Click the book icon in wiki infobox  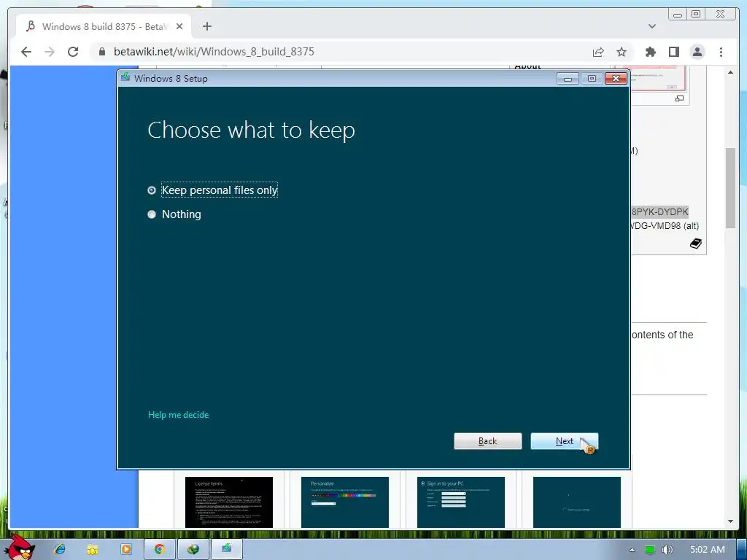click(x=695, y=244)
